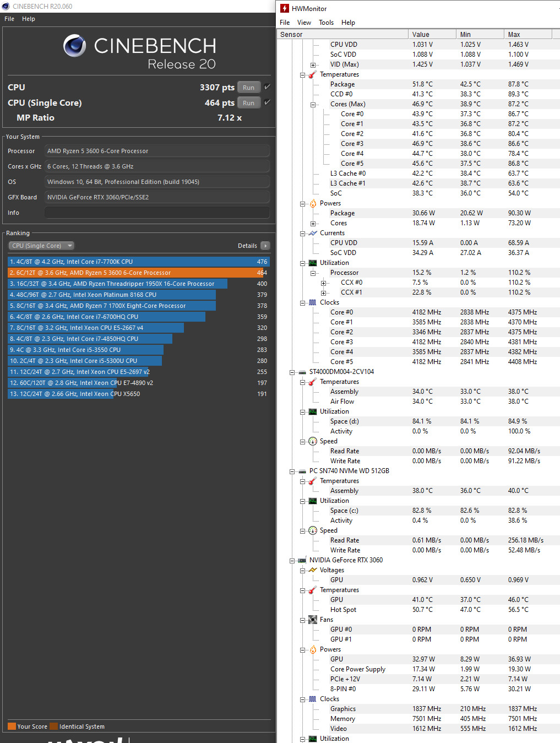Click the GPU Fans node icon
560x743 pixels.
(x=313, y=620)
